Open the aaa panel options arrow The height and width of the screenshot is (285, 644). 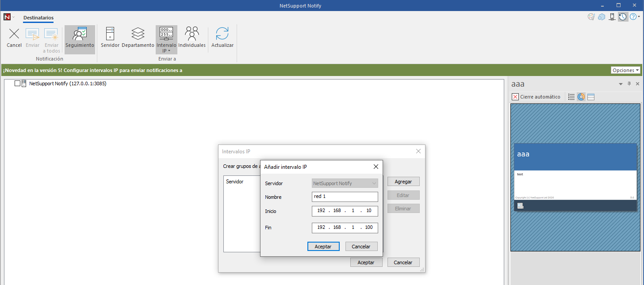620,84
